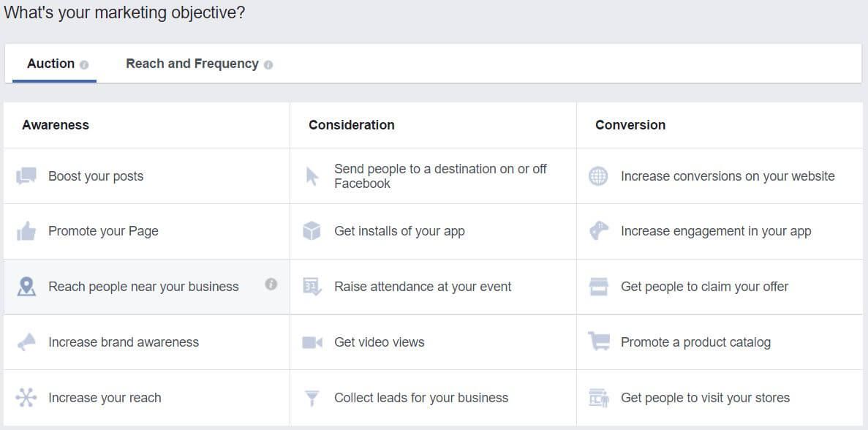Select Promote a product catalog objective

[720, 342]
